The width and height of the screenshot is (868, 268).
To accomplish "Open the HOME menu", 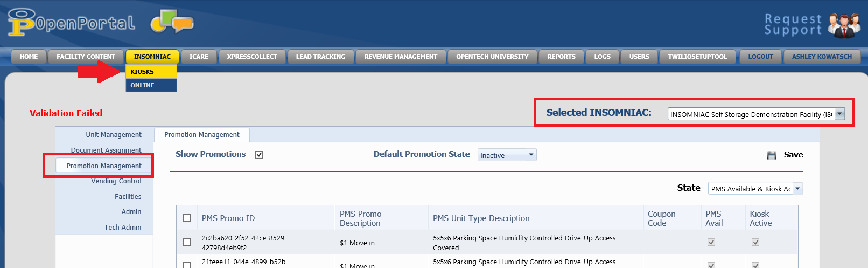I will pyautogui.click(x=29, y=57).
